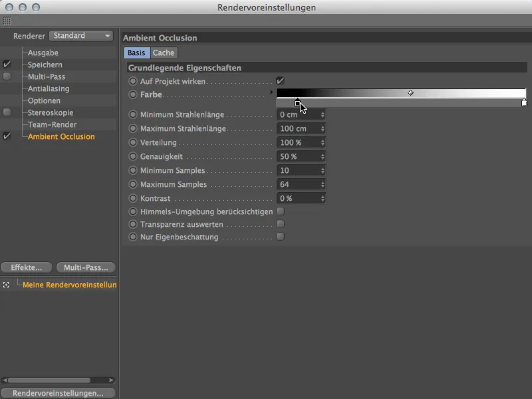Viewport: 532px width, 399px height.
Task: Uncheck Auf Projekt wirken
Action: [280, 80]
